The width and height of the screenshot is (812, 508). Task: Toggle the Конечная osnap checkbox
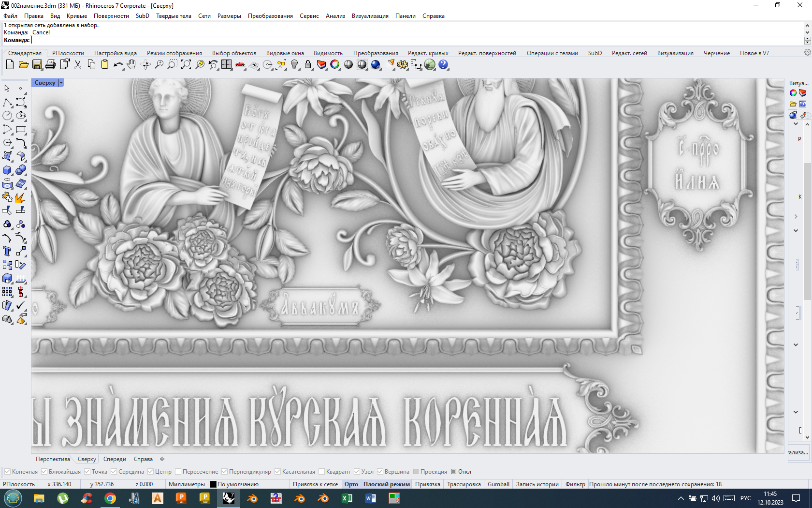pos(7,472)
